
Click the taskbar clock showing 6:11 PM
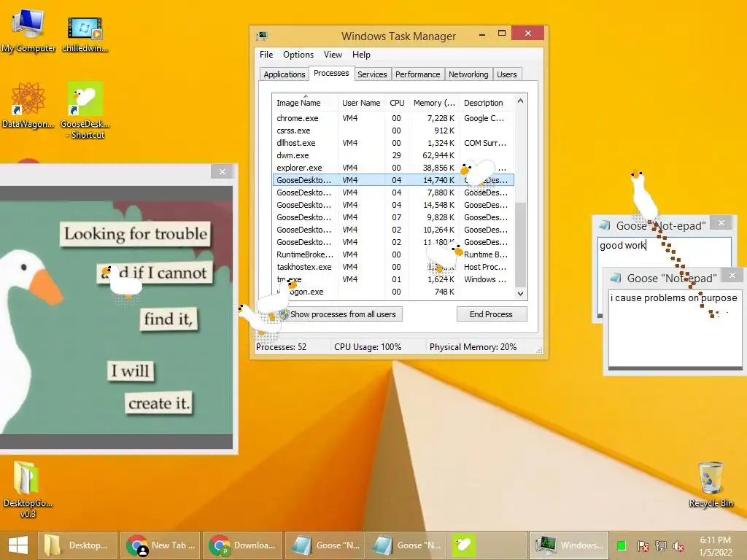pos(715,546)
